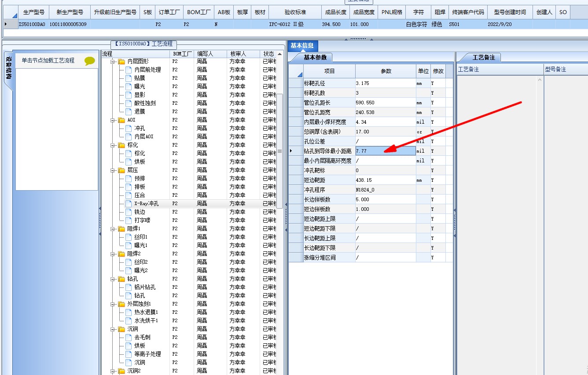Viewport: 588px width, 375px height.
Task: Click the document icon beside 铝片钻孔
Action: pyautogui.click(x=129, y=287)
